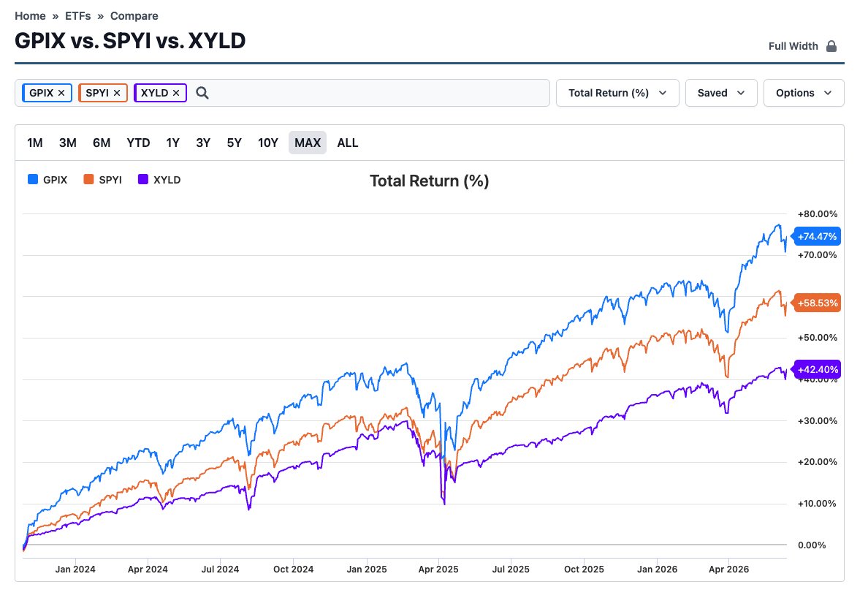Toggle SPYI orange legend swatch
Viewport: 868px width, 609px height.
[x=88, y=179]
